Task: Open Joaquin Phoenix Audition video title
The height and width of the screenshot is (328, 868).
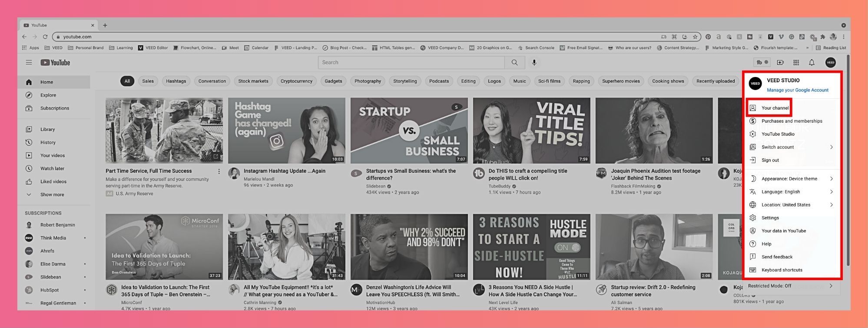Action: (x=656, y=174)
